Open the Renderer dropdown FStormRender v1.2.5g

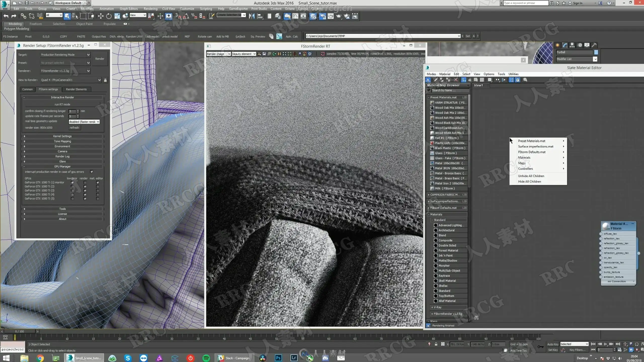point(65,71)
